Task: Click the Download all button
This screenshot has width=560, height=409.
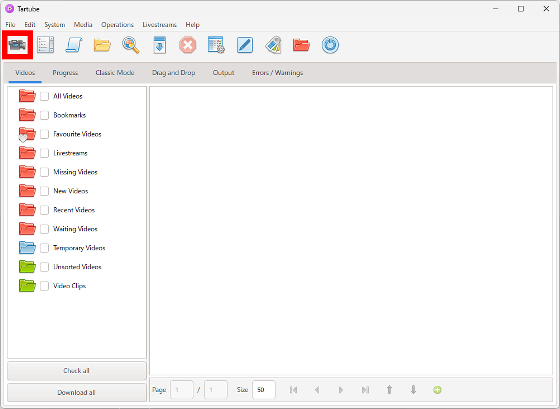Action: pyautogui.click(x=76, y=392)
